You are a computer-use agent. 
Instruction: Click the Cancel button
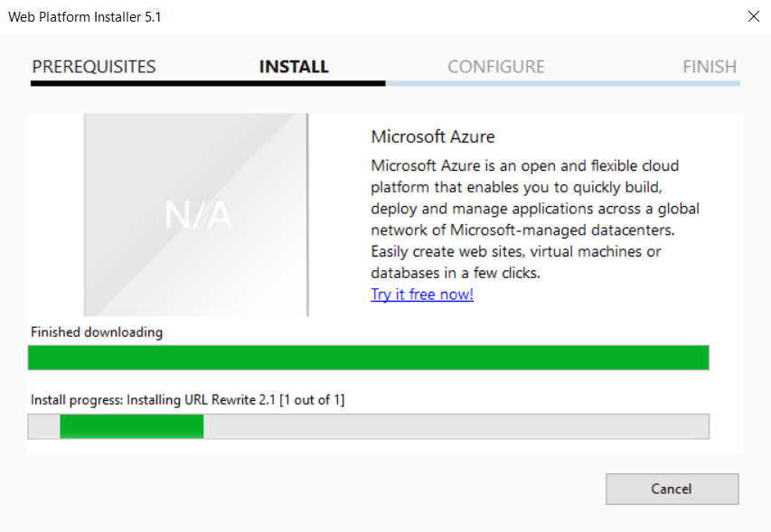[x=672, y=489]
